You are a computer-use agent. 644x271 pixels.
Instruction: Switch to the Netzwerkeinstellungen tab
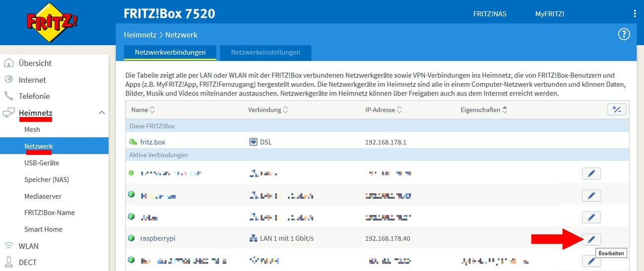tap(266, 52)
